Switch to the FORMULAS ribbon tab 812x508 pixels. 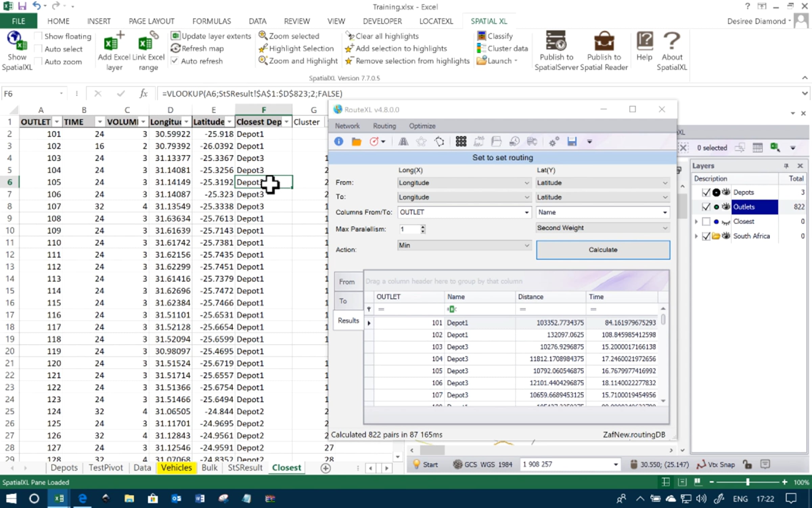point(211,21)
